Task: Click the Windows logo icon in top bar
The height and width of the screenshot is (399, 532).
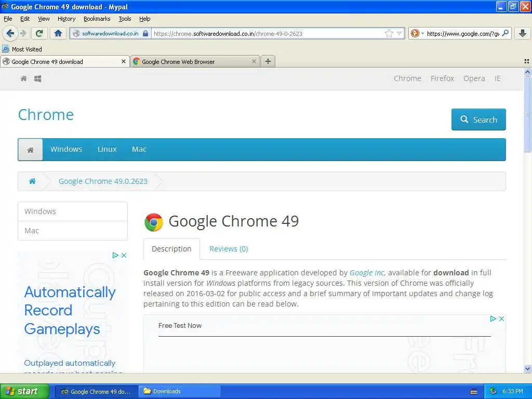Action: click(37, 79)
